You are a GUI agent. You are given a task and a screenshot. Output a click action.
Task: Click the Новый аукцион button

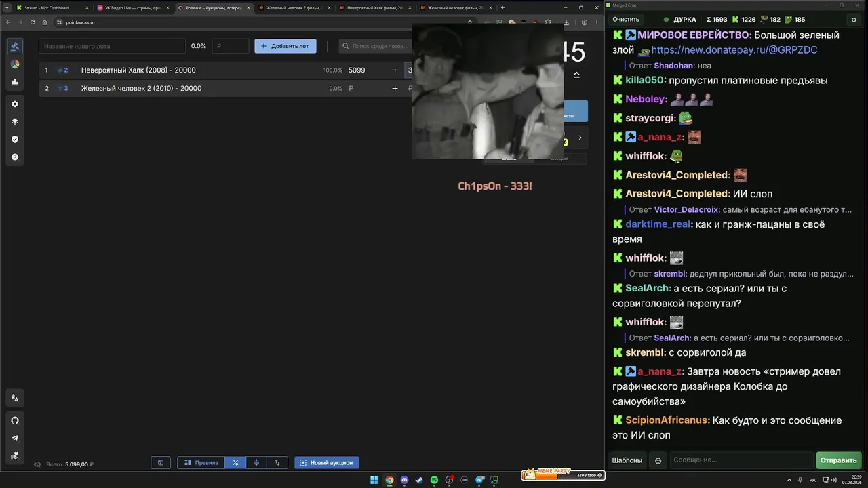(327, 463)
